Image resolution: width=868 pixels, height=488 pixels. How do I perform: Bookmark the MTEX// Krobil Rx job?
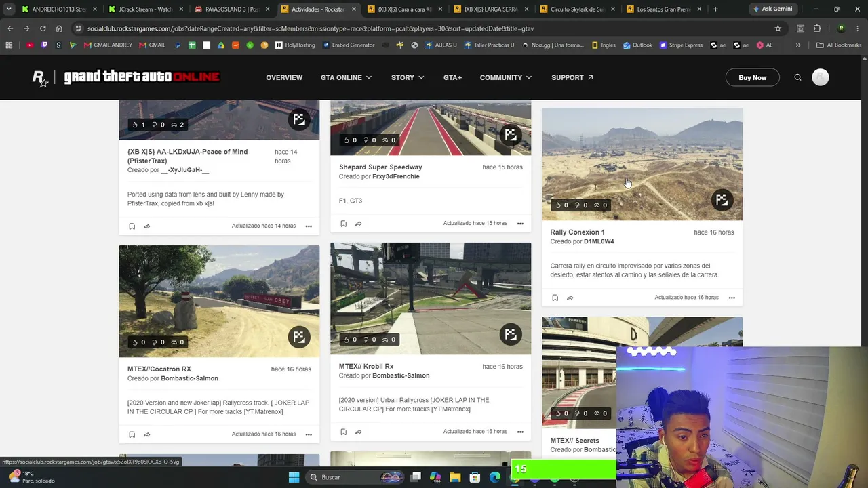pos(343,432)
